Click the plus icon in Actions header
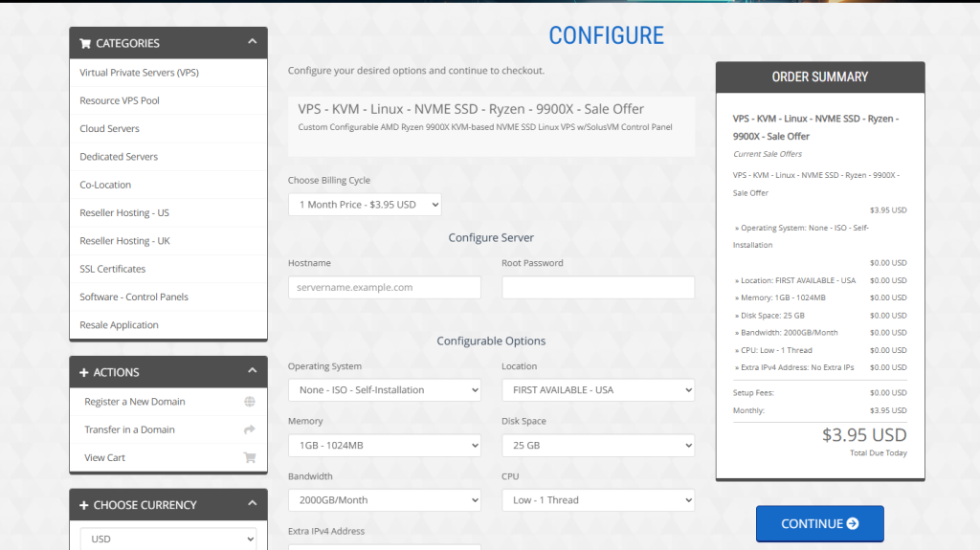The width and height of the screenshot is (980, 550). point(84,372)
